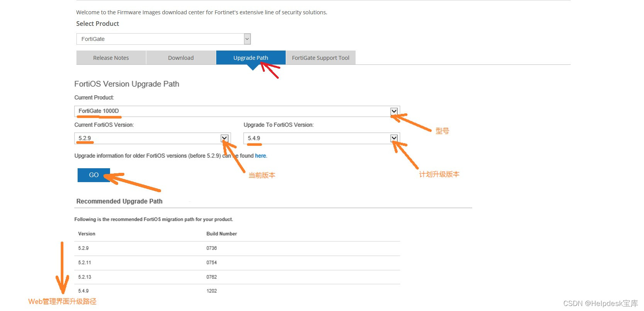The height and width of the screenshot is (311, 644).
Task: Select version 5.2.13 in upgrade path table
Action: coord(85,277)
